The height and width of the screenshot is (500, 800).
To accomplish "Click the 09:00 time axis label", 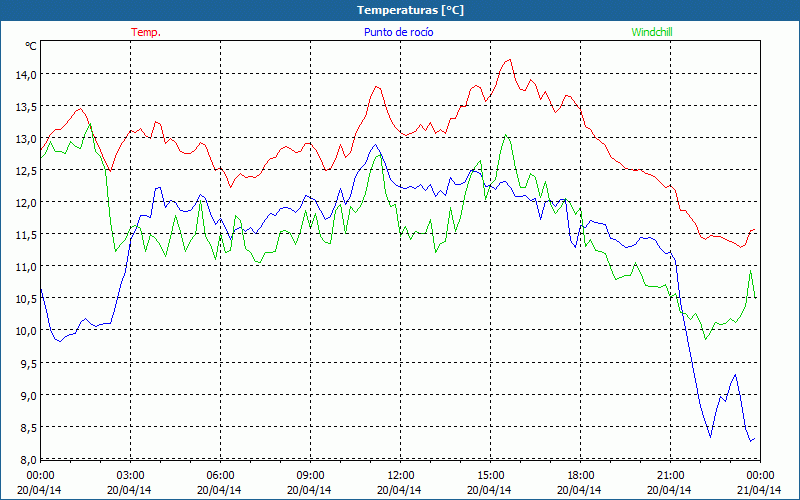I will click(x=310, y=476).
